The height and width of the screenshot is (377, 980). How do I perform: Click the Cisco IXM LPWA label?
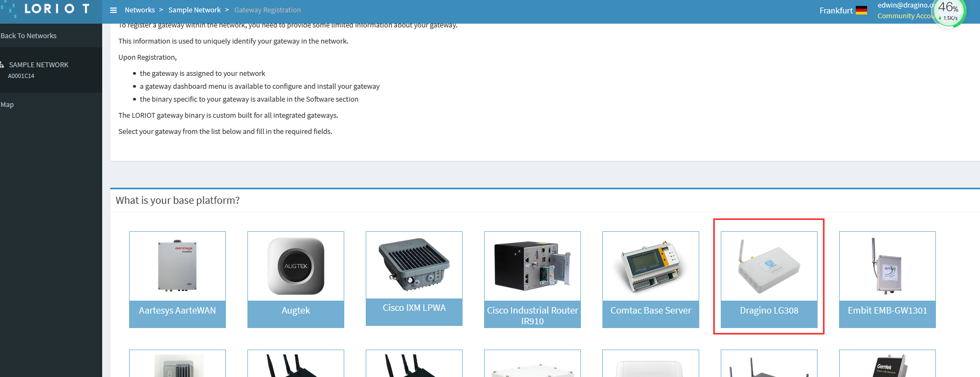(x=414, y=308)
